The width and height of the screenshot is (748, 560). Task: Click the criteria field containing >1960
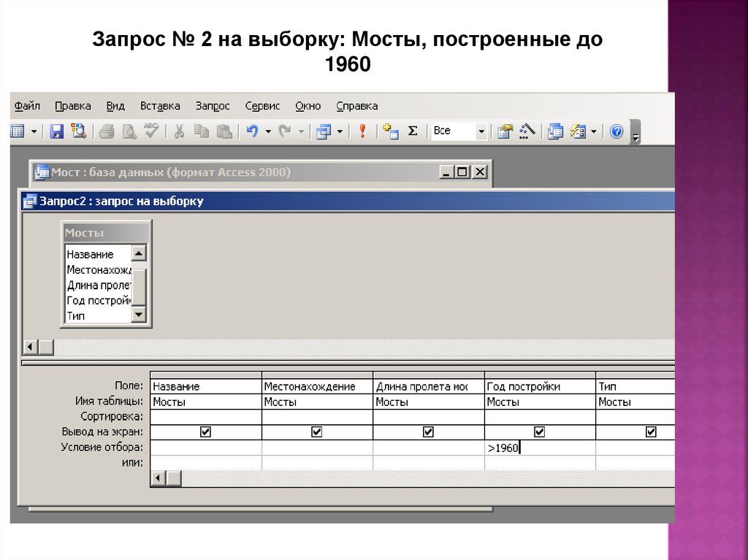[539, 448]
